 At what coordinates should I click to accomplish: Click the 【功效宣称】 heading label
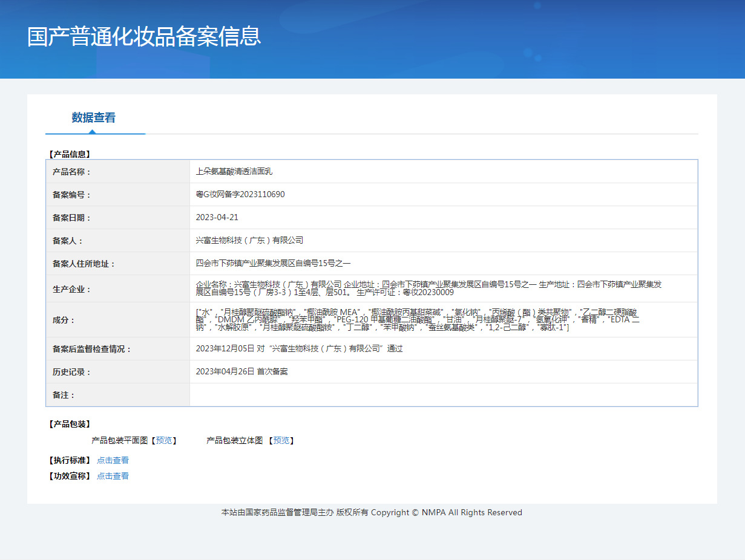(70, 476)
